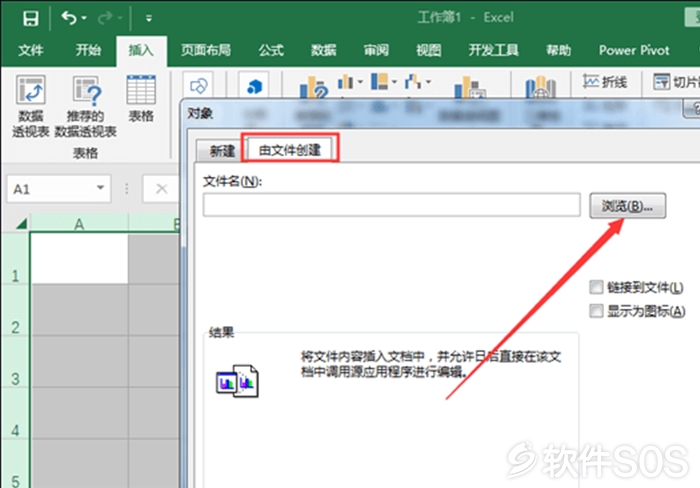Click the blue add-ins icon
This screenshot has height=488, width=700.
[x=254, y=85]
